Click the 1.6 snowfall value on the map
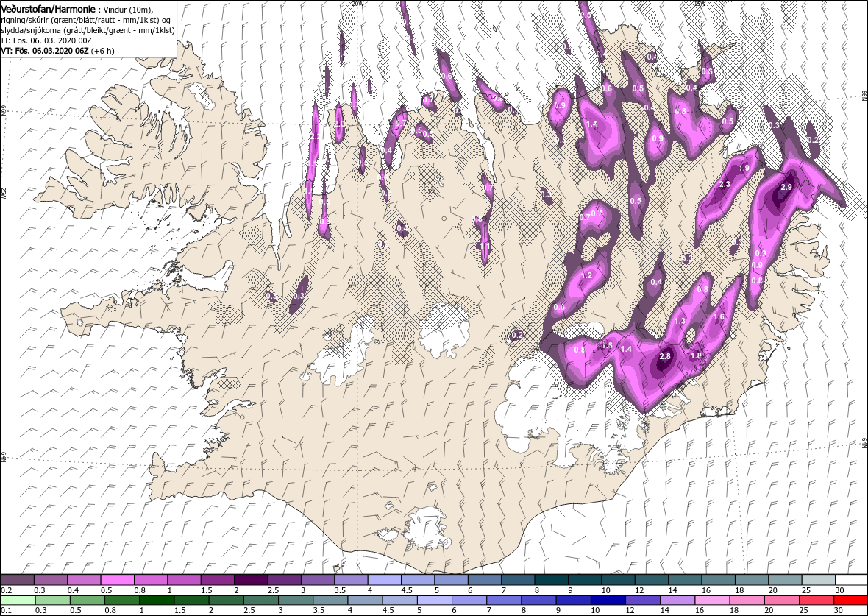Viewport: 868px width, 616px height. coord(719,317)
